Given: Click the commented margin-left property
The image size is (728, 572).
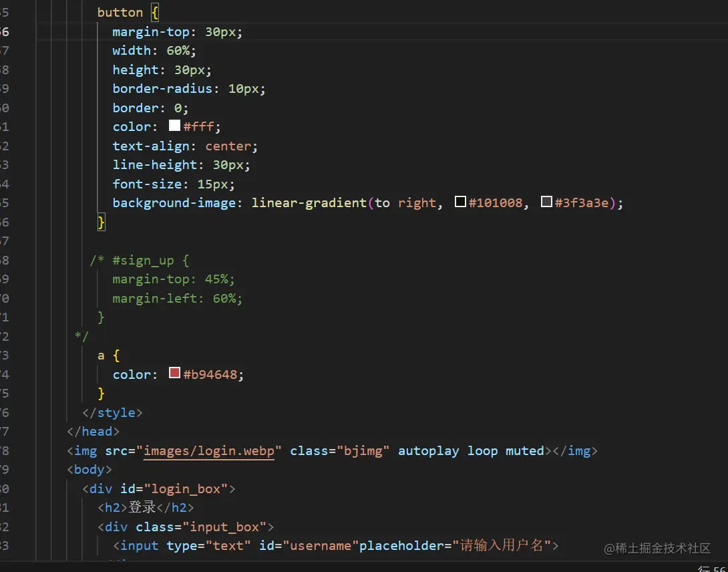Looking at the screenshot, I should [x=154, y=298].
